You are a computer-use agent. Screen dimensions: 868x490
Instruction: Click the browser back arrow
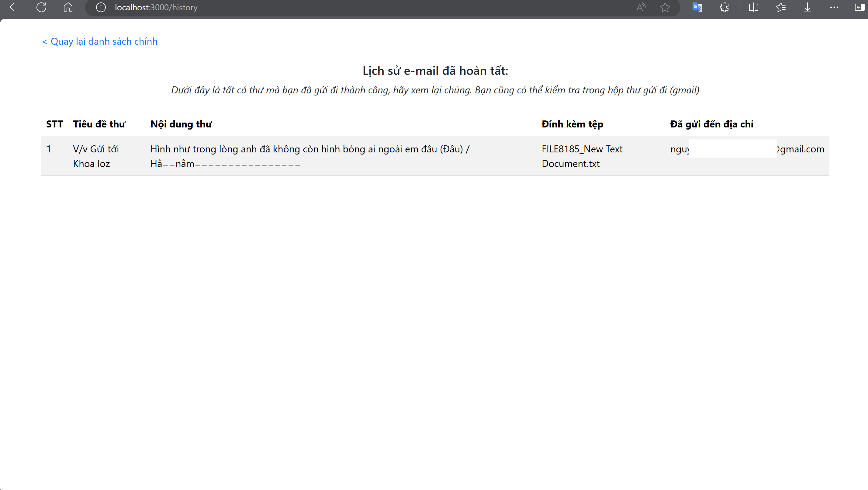pos(15,7)
